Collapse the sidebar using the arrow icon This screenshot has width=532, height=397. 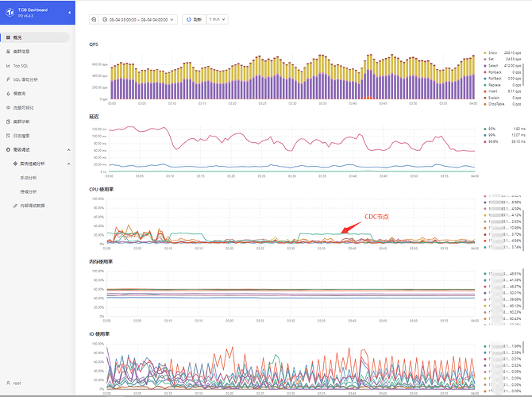tap(70, 12)
